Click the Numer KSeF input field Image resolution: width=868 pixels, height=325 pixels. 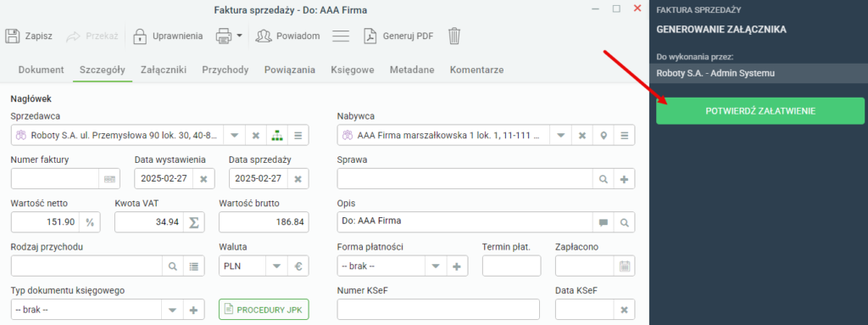438,310
